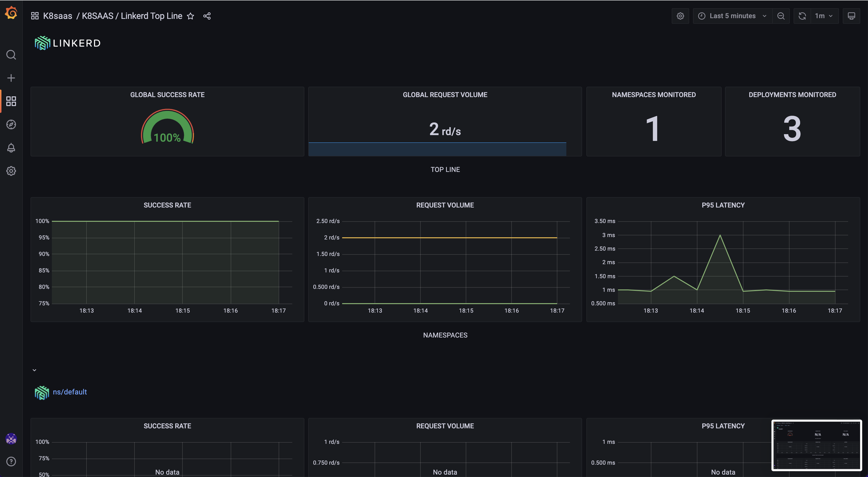This screenshot has height=477, width=868.
Task: Collapse the row chevron above ns/default
Action: (34, 370)
